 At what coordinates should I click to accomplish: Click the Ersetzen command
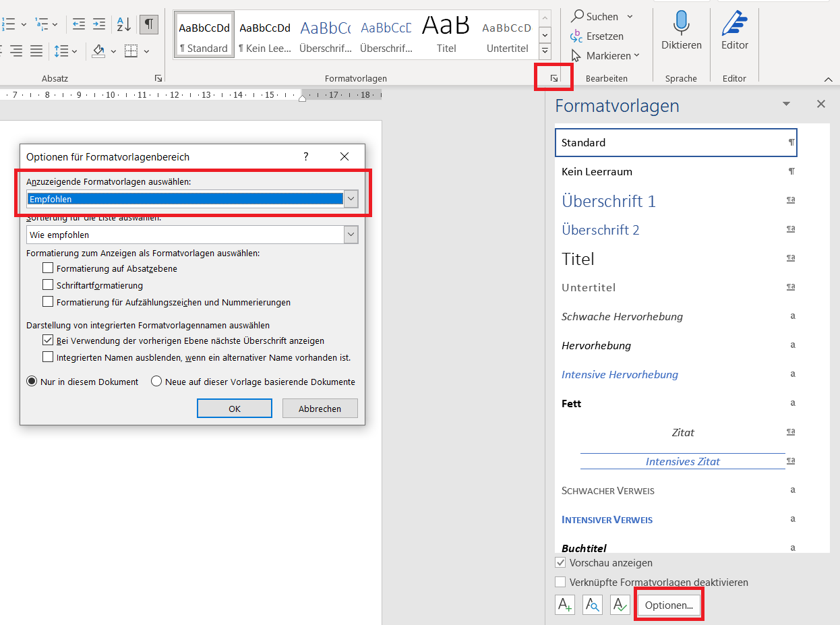[x=597, y=36]
